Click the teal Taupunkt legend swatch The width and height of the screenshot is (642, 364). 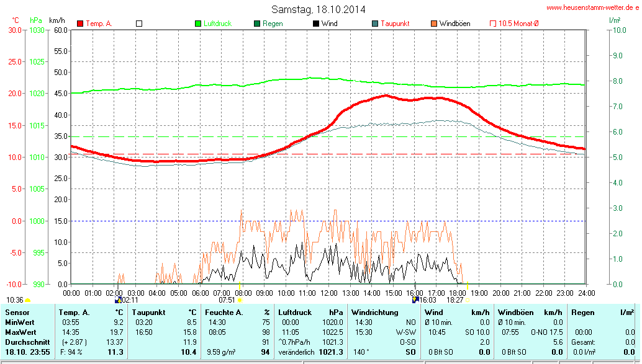tap(375, 24)
